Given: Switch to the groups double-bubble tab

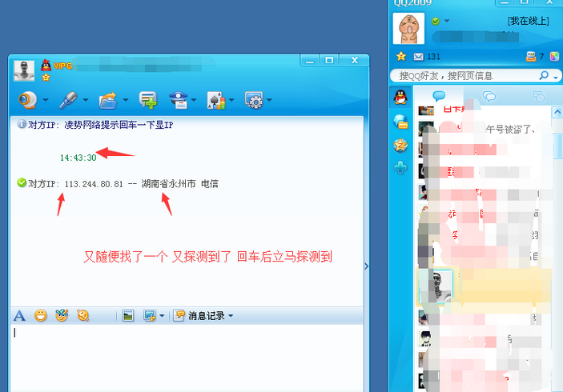Looking at the screenshot, I should click(489, 96).
